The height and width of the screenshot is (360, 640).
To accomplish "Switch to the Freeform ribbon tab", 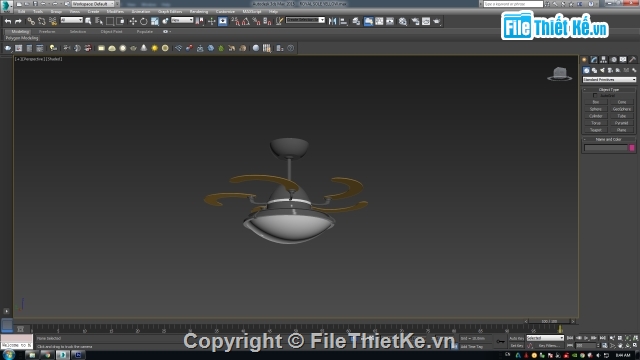I will pyautogui.click(x=47, y=31).
